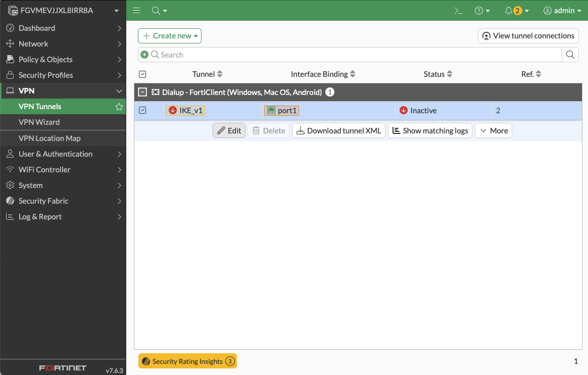This screenshot has height=375, width=588.
Task: Open the CLI console icon
Action: click(458, 11)
